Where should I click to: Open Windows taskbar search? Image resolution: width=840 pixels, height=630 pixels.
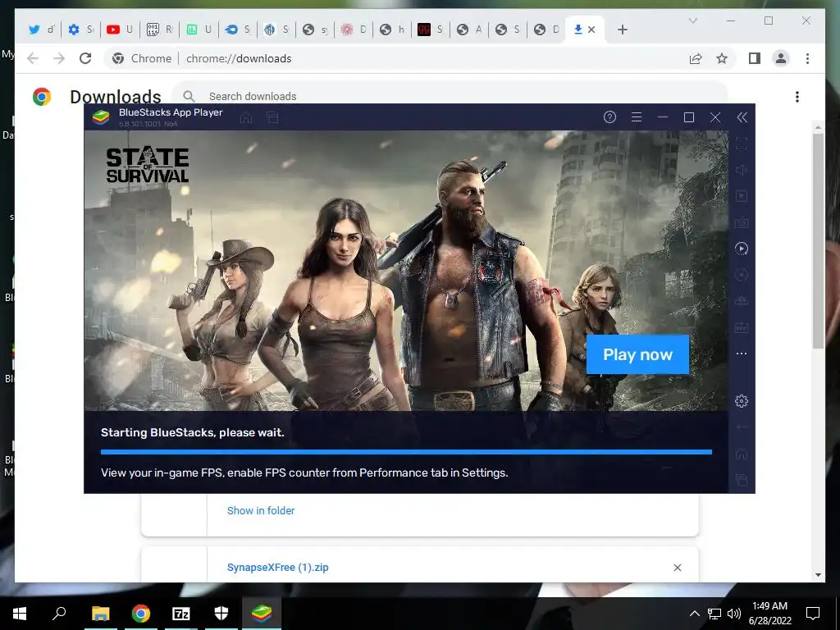pyautogui.click(x=59, y=614)
